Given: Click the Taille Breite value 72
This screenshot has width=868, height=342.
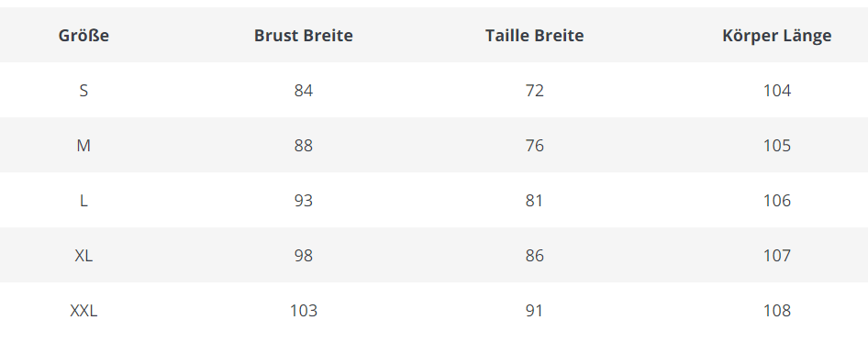Looking at the screenshot, I should point(535,90).
